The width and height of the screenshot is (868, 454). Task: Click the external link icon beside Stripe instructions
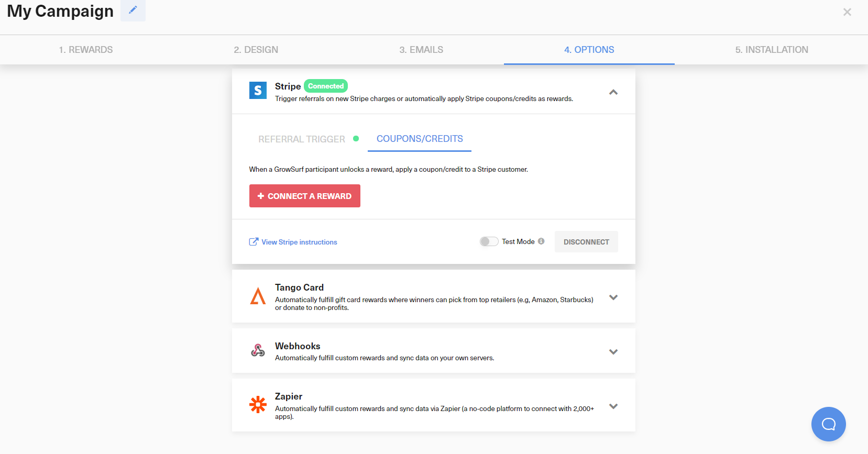[x=254, y=241]
